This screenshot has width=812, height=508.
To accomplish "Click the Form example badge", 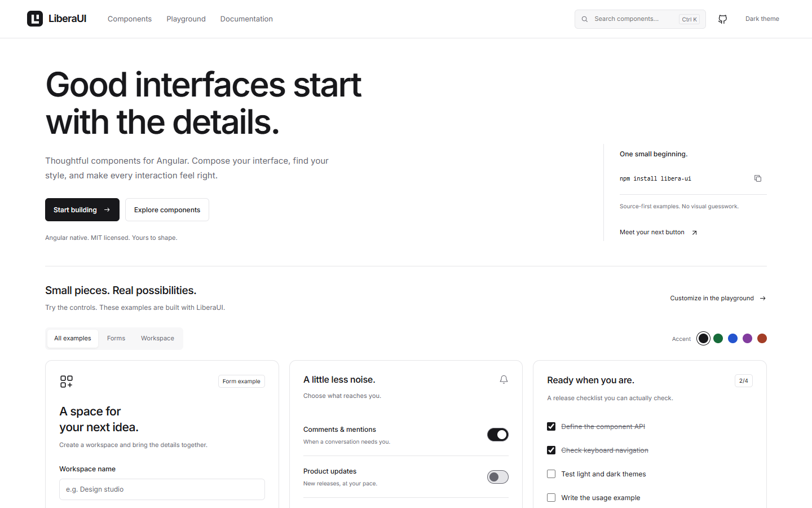I will pyautogui.click(x=241, y=382).
